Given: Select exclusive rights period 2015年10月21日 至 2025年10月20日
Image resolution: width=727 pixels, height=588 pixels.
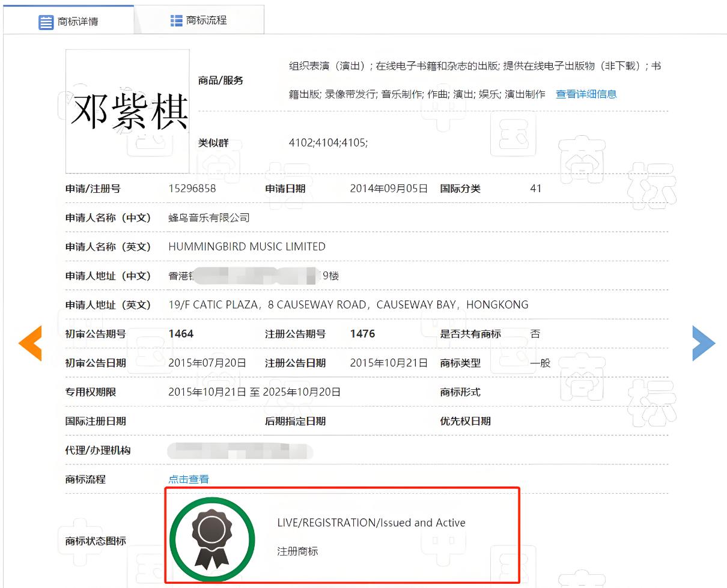Looking at the screenshot, I should tap(255, 392).
